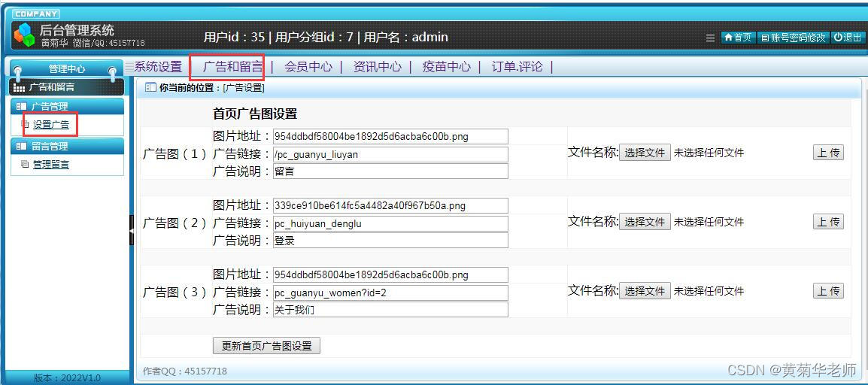Click 上传 button for 广告图(3)

point(828,291)
